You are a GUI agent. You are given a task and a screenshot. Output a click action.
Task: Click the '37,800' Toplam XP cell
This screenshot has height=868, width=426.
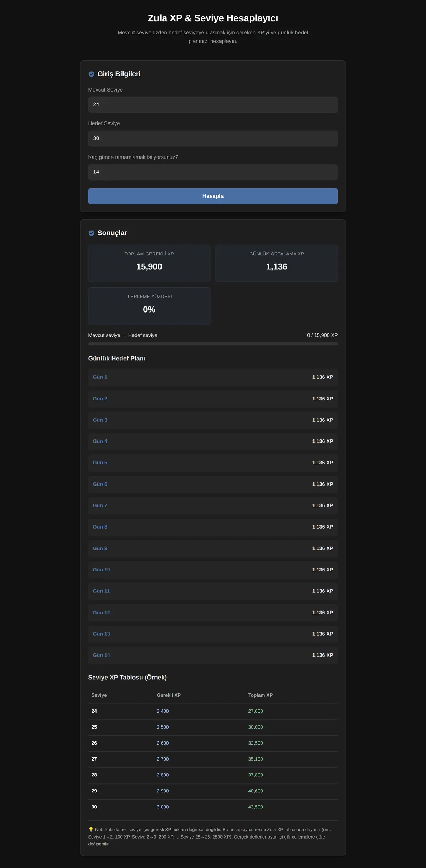coord(256,775)
